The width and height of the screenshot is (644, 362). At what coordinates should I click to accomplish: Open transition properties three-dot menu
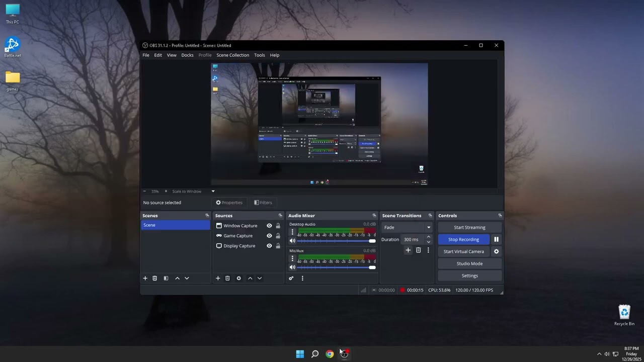(x=428, y=250)
